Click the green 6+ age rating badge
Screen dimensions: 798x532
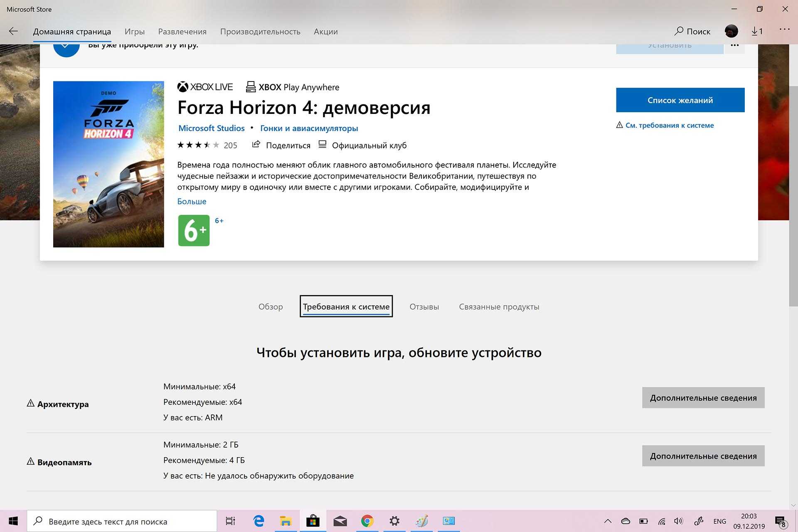[x=194, y=231]
